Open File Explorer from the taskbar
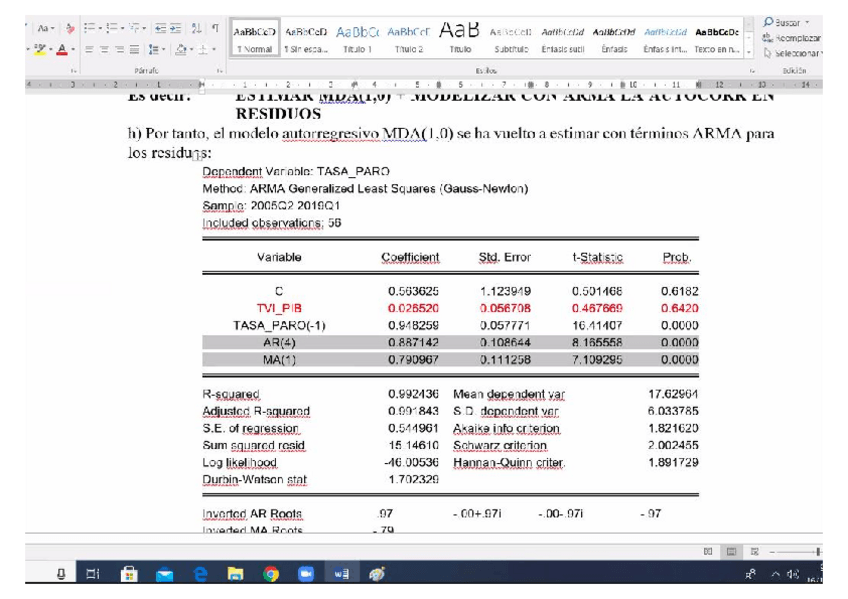This screenshot has height=599, width=848. point(235,574)
